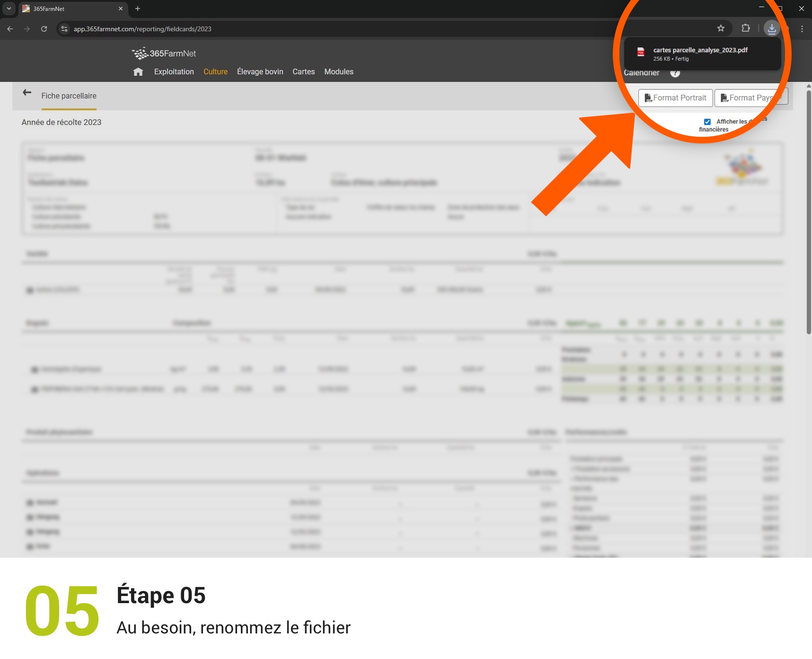Click the Format Portrait button
This screenshot has width=812, height=659.
(x=675, y=98)
